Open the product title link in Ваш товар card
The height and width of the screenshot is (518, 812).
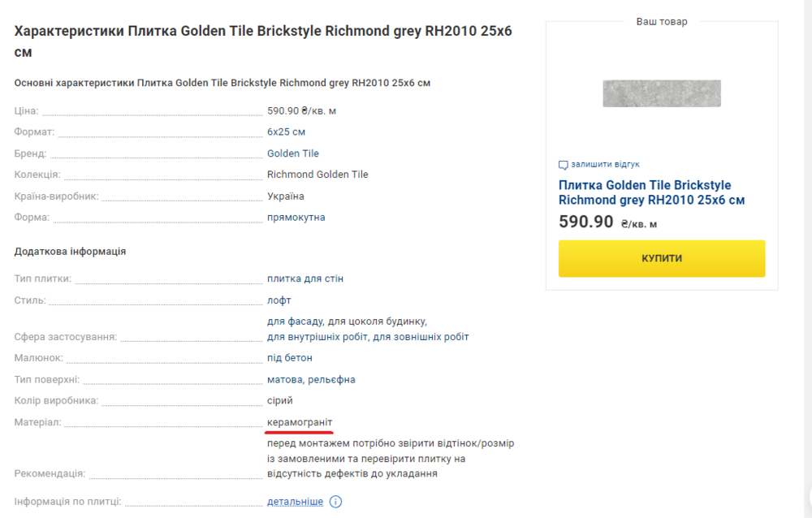(651, 192)
